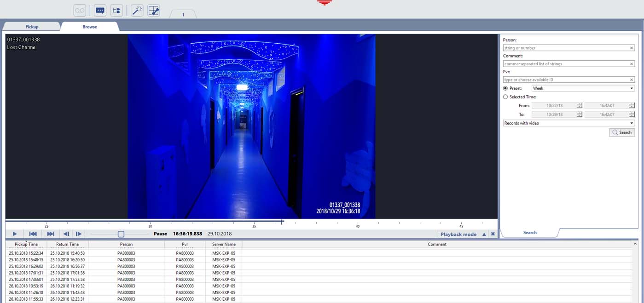
Task: Click the tree structure toolbar icon
Action: 116,11
